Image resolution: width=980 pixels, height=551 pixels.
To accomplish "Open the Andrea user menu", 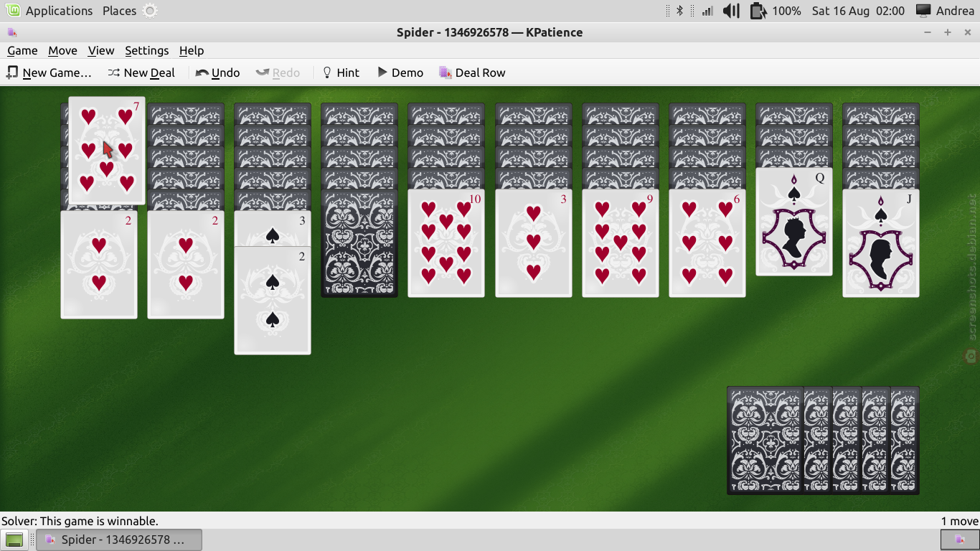I will click(x=945, y=11).
